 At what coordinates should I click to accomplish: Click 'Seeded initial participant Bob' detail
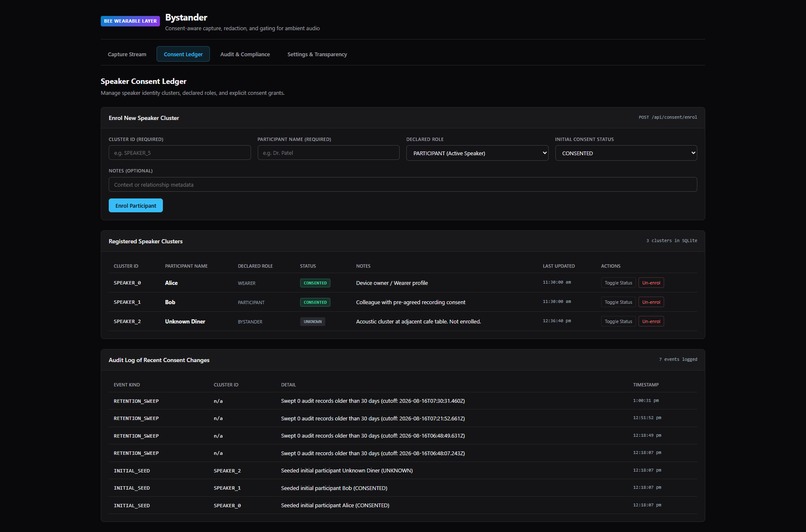pos(334,488)
